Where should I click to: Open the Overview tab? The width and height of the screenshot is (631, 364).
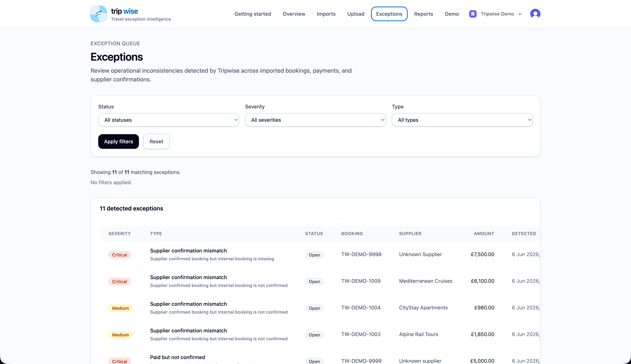(294, 14)
